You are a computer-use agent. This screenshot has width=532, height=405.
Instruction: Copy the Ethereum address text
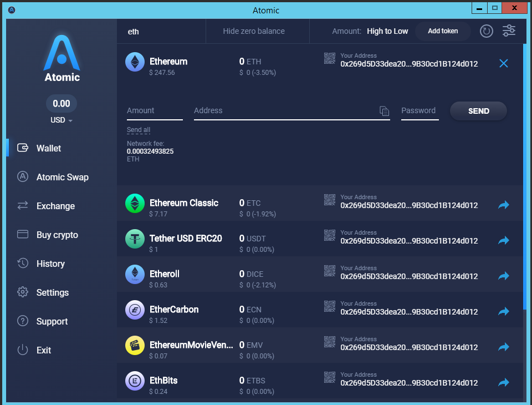click(x=409, y=64)
